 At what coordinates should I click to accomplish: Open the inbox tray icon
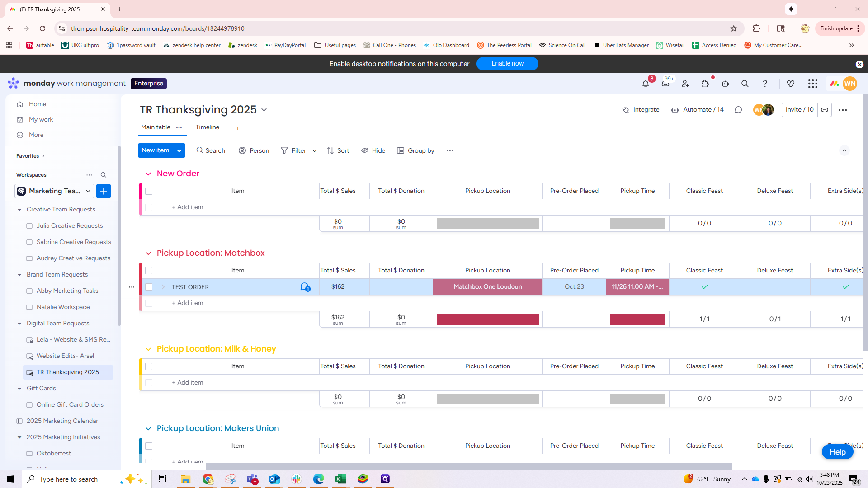point(665,84)
